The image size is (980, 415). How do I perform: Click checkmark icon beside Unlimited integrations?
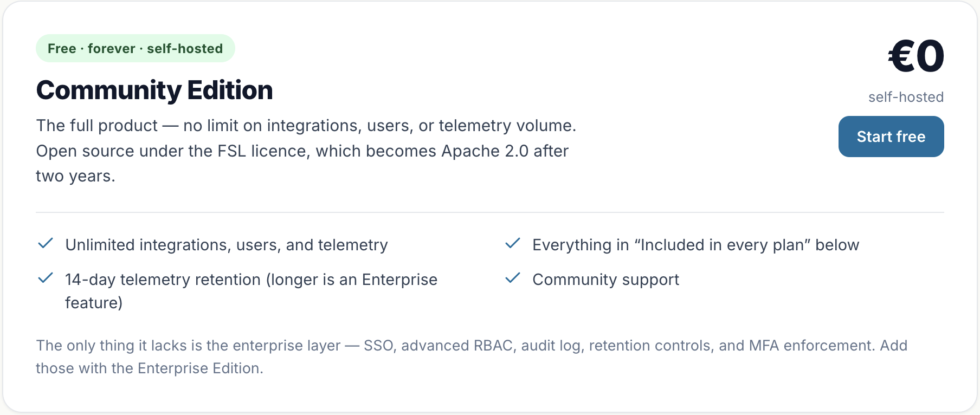(x=46, y=244)
